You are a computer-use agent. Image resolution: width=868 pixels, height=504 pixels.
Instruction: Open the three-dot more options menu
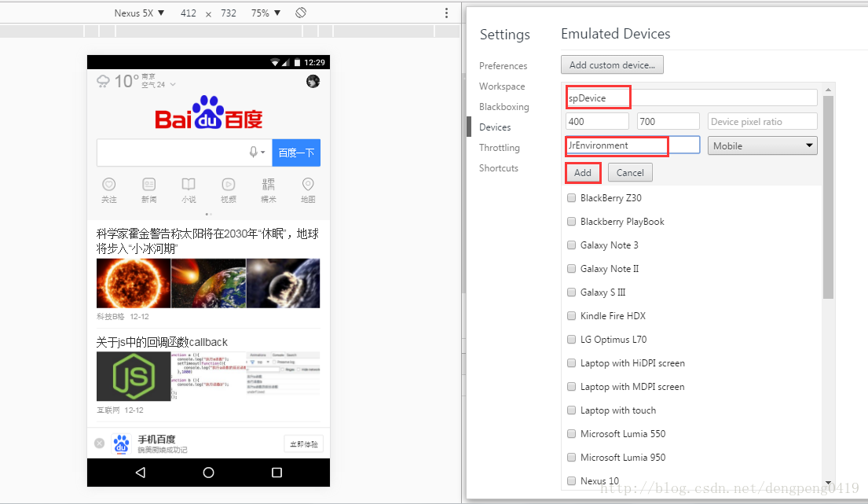click(x=446, y=13)
